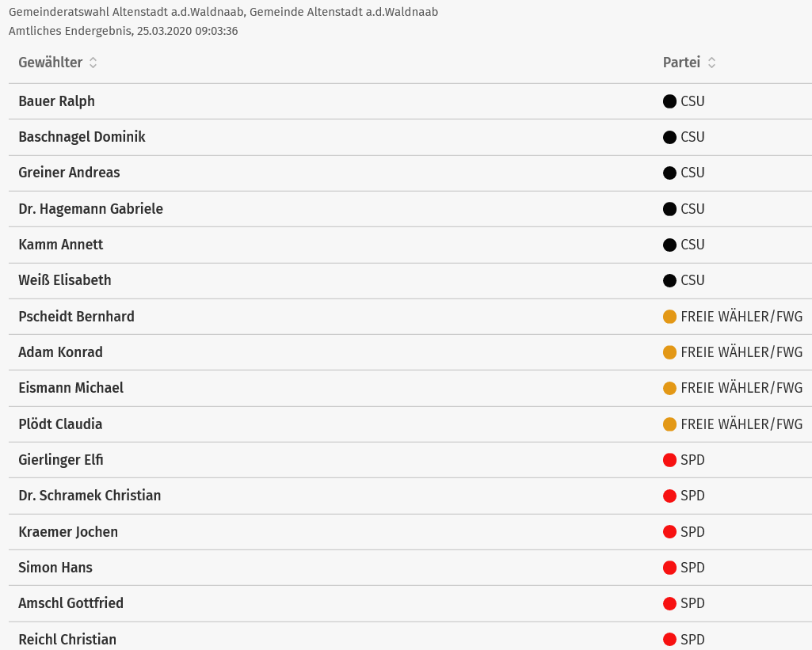Select Dr. Schramek Christian entry
The width and height of the screenshot is (812, 650).
(90, 496)
